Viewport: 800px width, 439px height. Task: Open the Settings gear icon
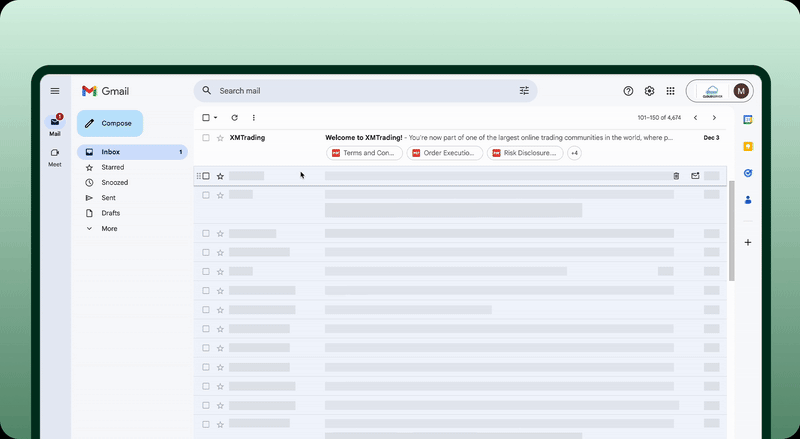click(649, 91)
